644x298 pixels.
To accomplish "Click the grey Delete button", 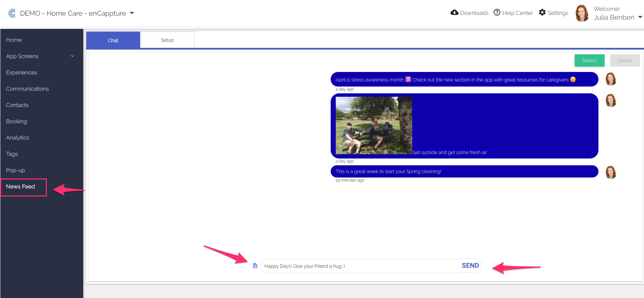I will point(625,60).
